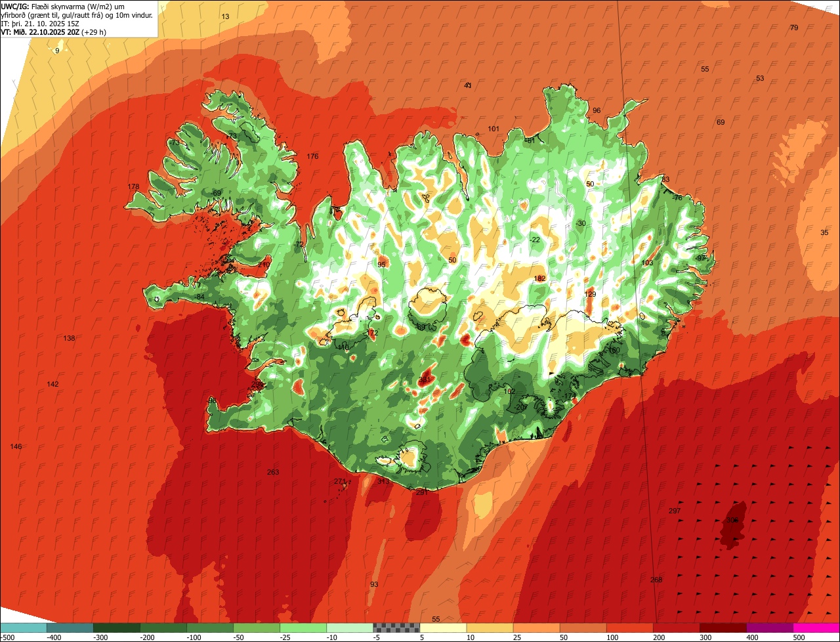Click the map value '268' over the southeast sea

point(656,580)
